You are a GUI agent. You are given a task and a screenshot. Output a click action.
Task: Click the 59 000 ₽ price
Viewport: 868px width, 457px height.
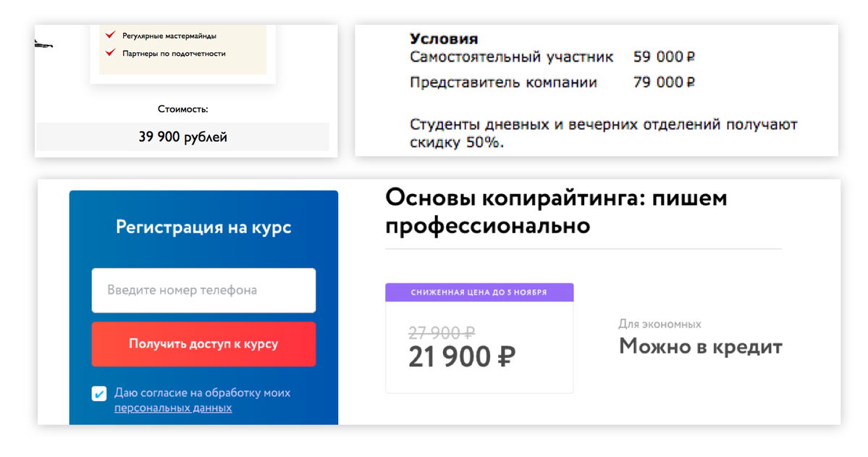pyautogui.click(x=665, y=57)
